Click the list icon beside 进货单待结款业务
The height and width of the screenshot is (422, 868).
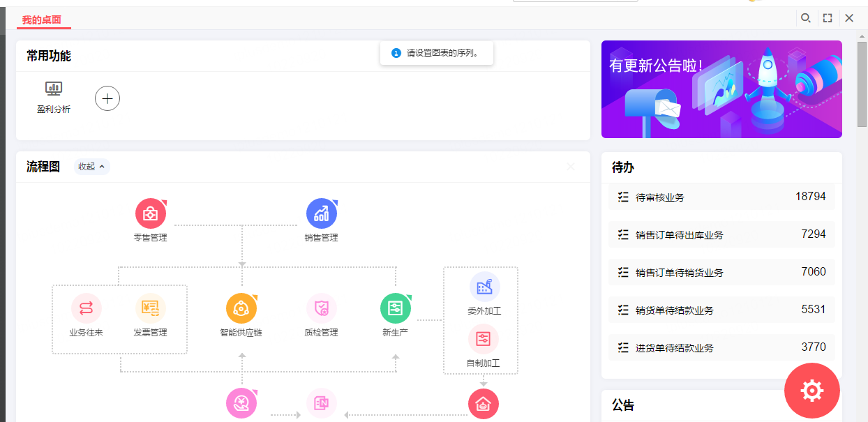pos(623,348)
